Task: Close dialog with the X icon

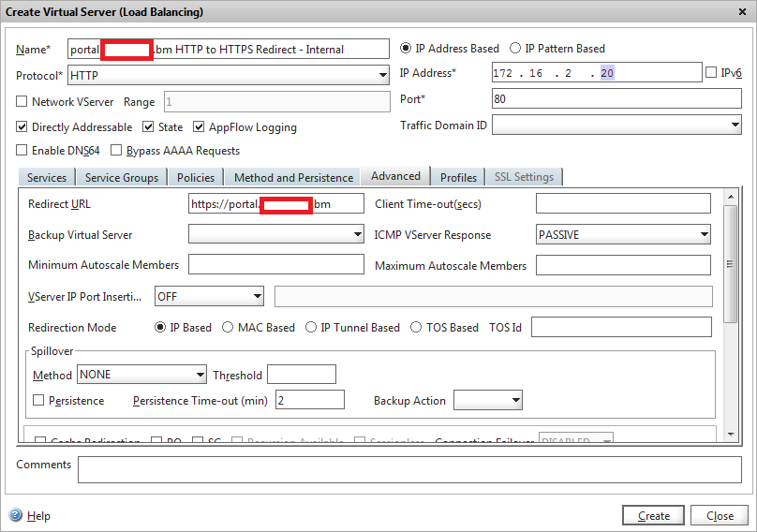Action: pyautogui.click(x=743, y=11)
